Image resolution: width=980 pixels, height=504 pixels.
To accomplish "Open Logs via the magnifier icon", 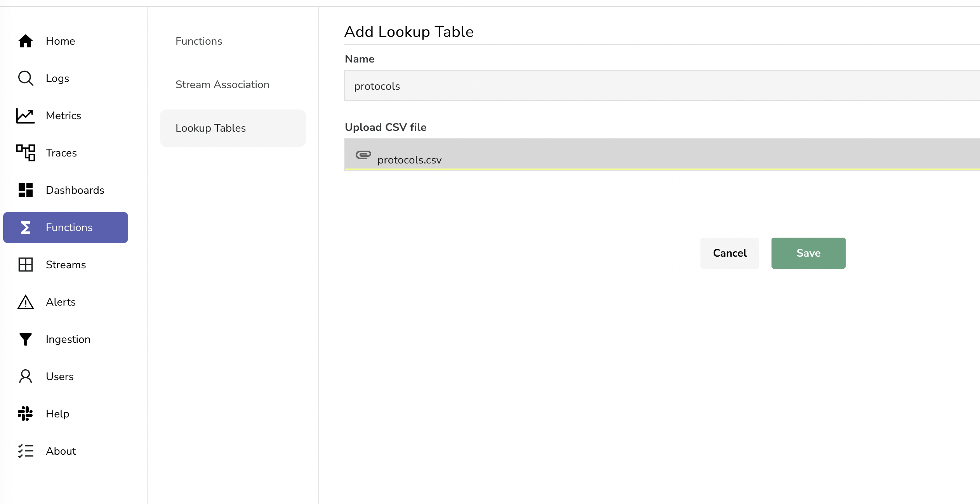I will point(25,78).
